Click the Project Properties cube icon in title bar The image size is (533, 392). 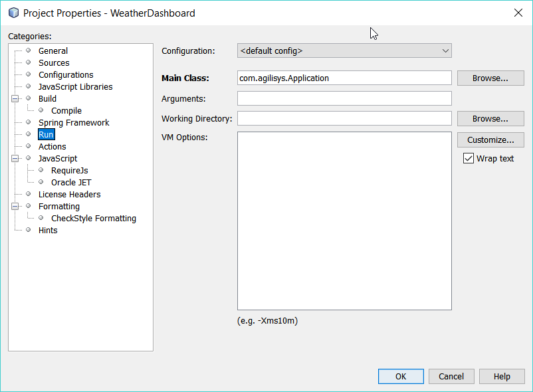tap(13, 13)
